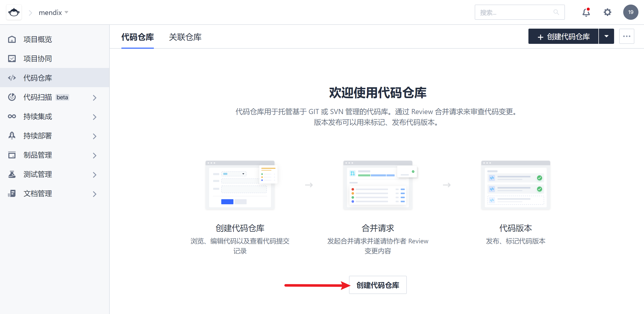Viewport: 644px width, 314px height.
Task: Click the 创建代码仓库 card title text
Action: [240, 228]
